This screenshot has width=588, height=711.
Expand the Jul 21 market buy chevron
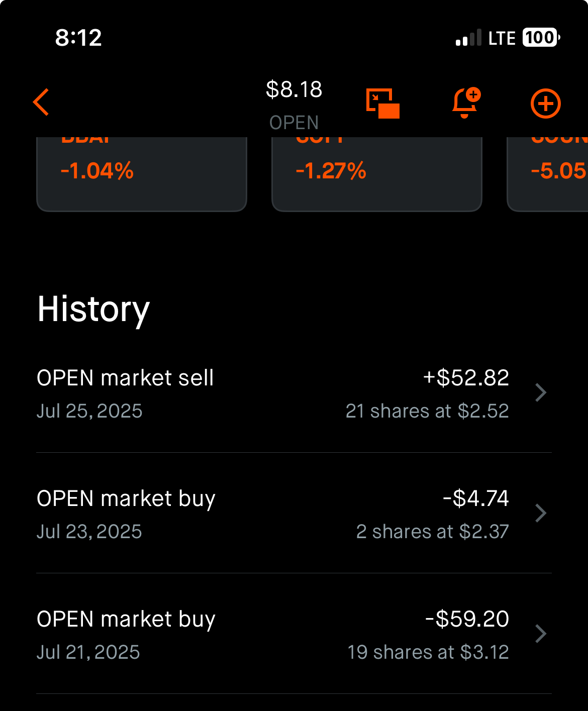click(x=541, y=634)
